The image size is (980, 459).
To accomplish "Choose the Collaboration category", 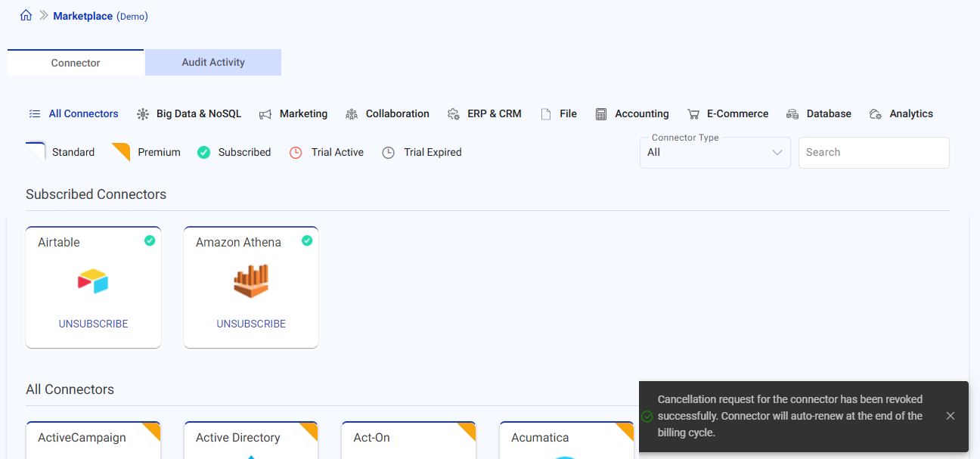I will point(387,114).
